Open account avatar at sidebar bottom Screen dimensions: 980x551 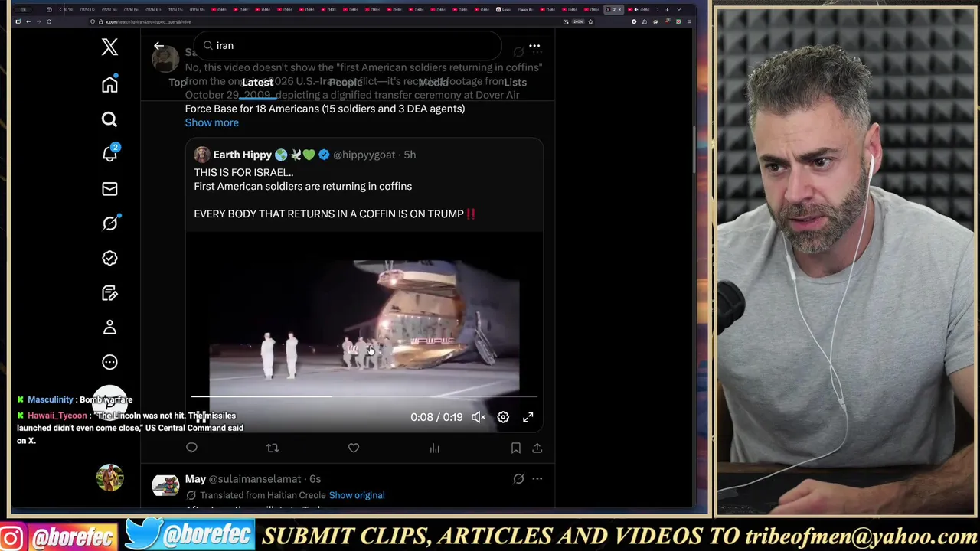[109, 478]
